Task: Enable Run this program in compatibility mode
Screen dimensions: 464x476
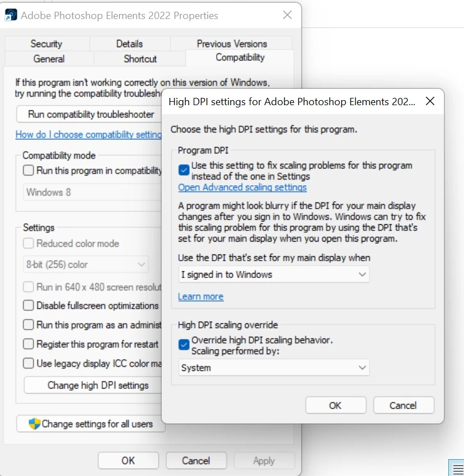Action: coord(28,170)
